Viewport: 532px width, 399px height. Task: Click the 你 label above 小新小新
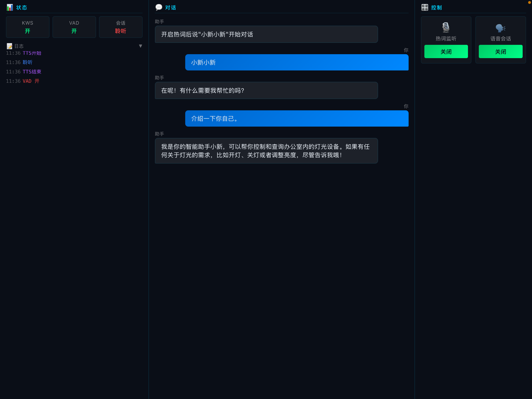[x=406, y=50]
